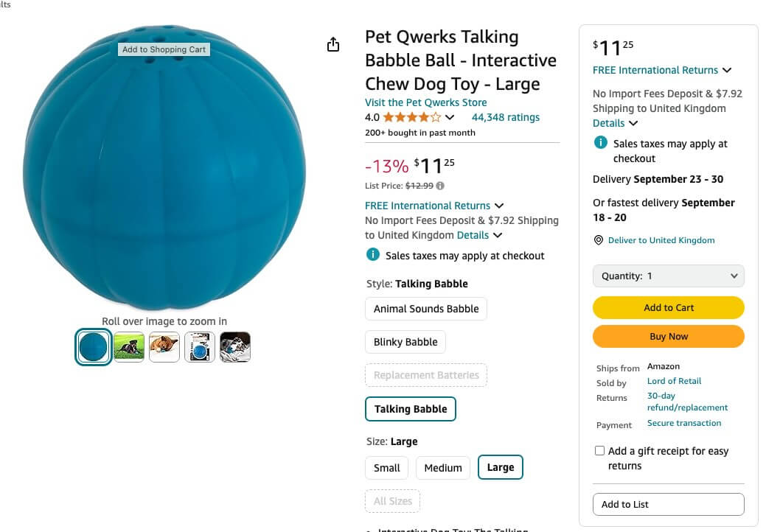
Task: Click the info icon beside List Price
Action: (x=440, y=186)
